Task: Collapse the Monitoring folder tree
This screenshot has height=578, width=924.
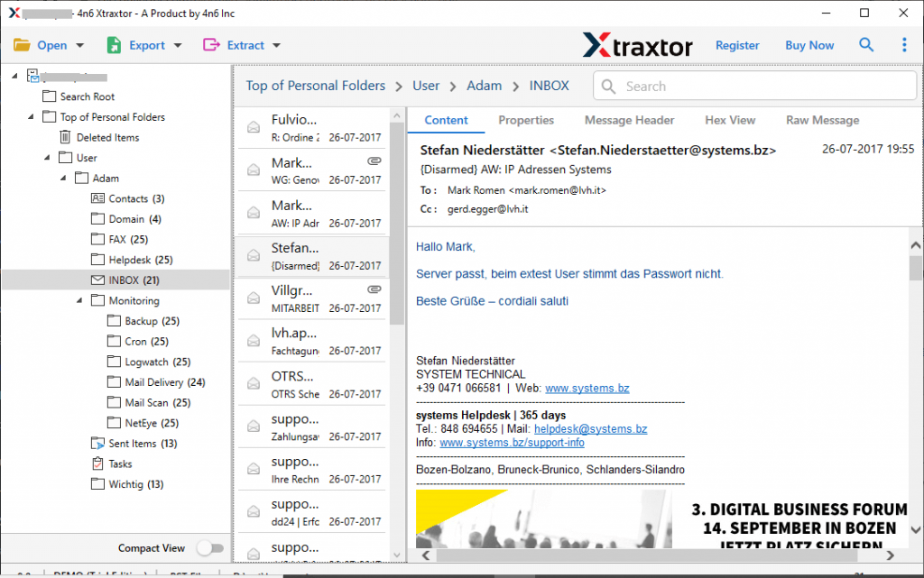Action: pyautogui.click(x=79, y=300)
